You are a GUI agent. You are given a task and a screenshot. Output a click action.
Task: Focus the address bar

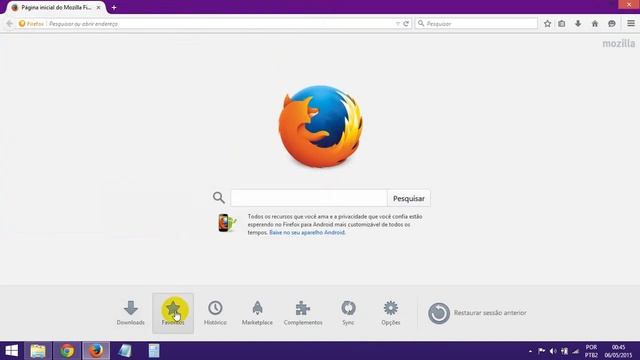click(x=220, y=24)
